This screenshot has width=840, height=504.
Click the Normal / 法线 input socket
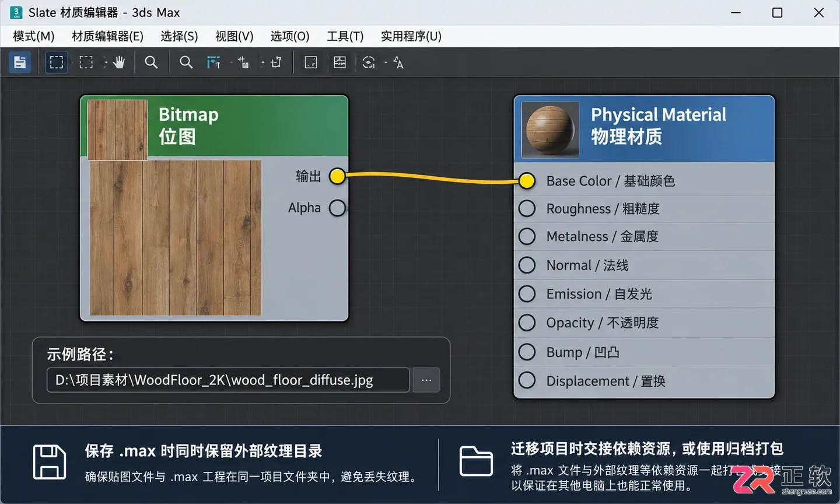pos(527,265)
